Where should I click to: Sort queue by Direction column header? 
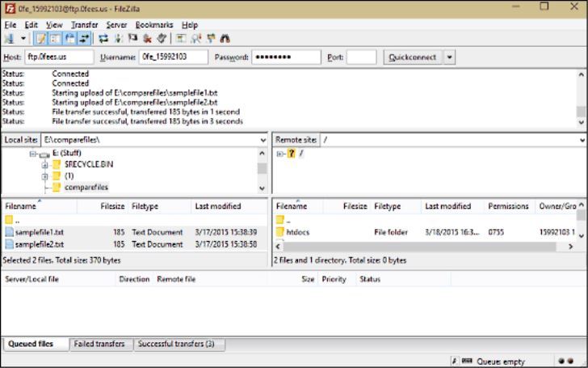tap(134, 279)
